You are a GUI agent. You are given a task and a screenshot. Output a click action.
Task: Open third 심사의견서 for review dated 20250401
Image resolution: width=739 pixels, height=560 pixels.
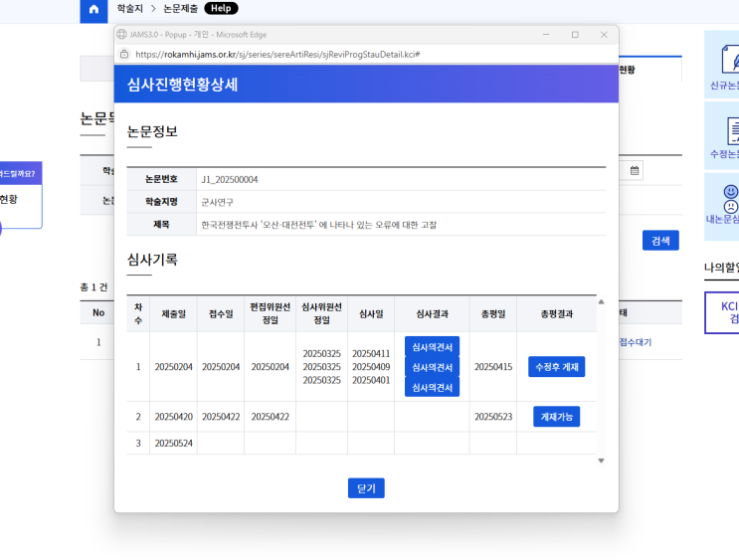point(433,388)
